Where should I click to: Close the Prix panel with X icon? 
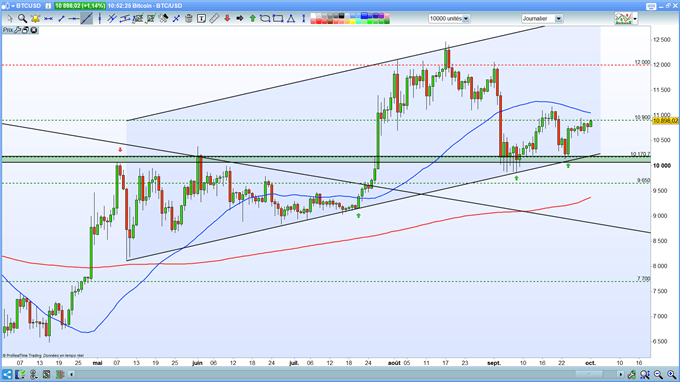click(34, 30)
